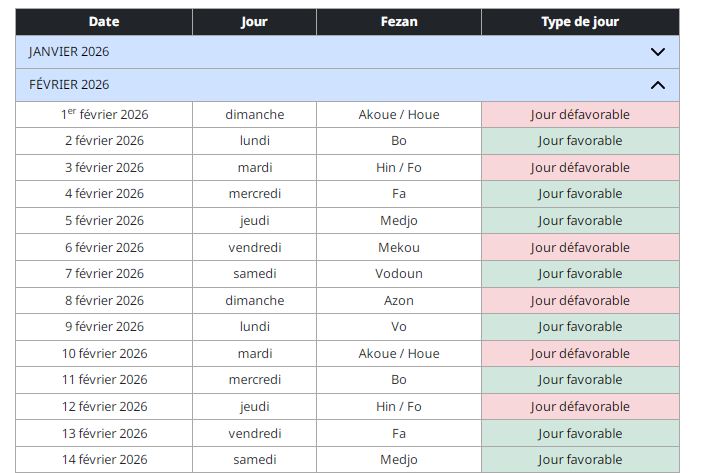717x473 pixels.
Task: Click Hin / Fo in the 12 février row
Action: pos(399,407)
